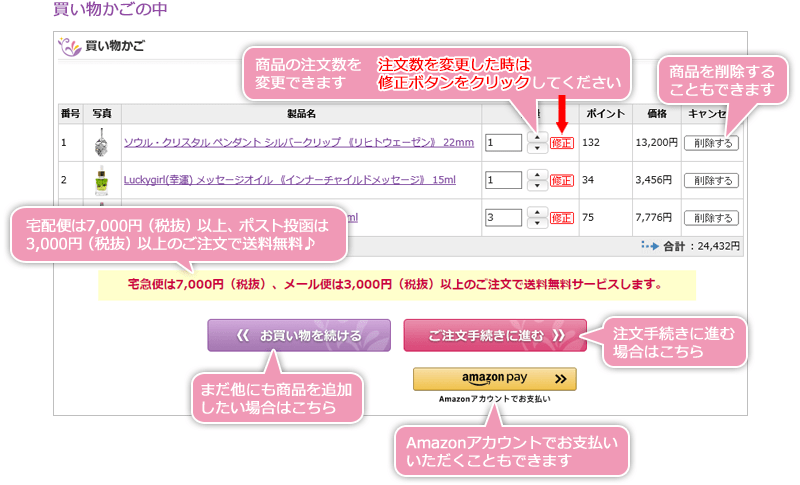Click the pendant product thumbnail image
The height and width of the screenshot is (485, 800).
(101, 143)
